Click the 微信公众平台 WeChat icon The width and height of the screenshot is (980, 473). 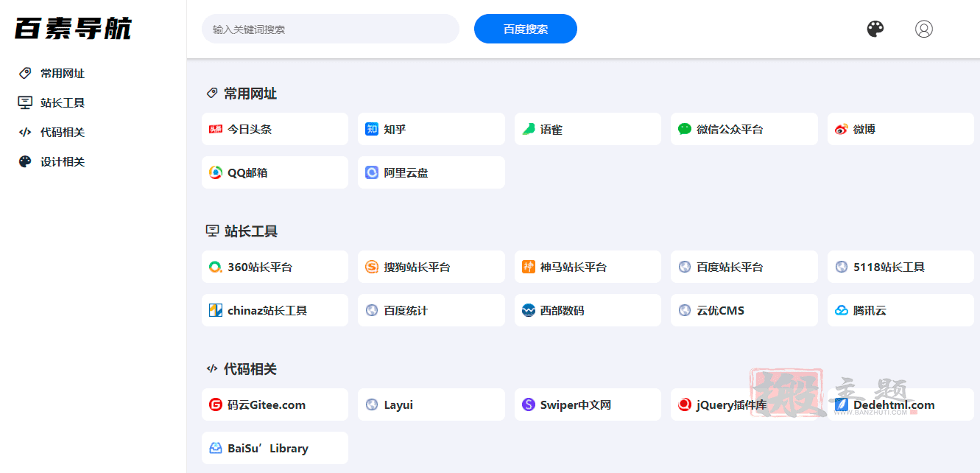[x=685, y=129]
